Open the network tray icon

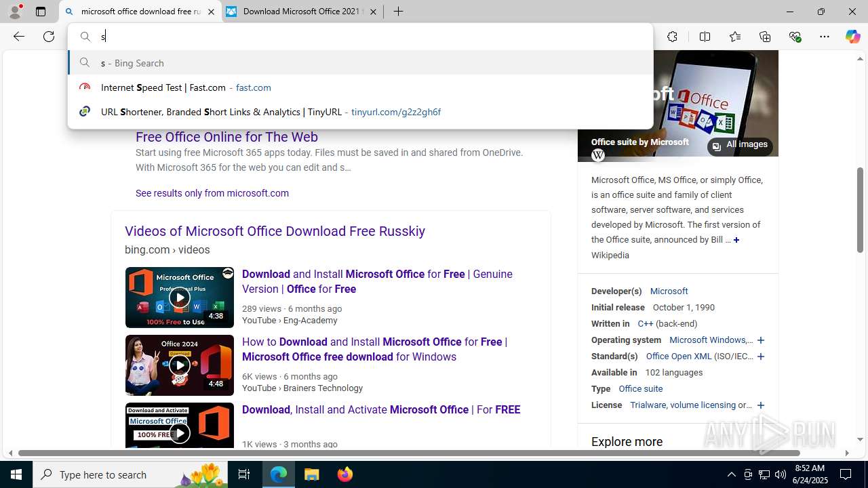point(764,474)
